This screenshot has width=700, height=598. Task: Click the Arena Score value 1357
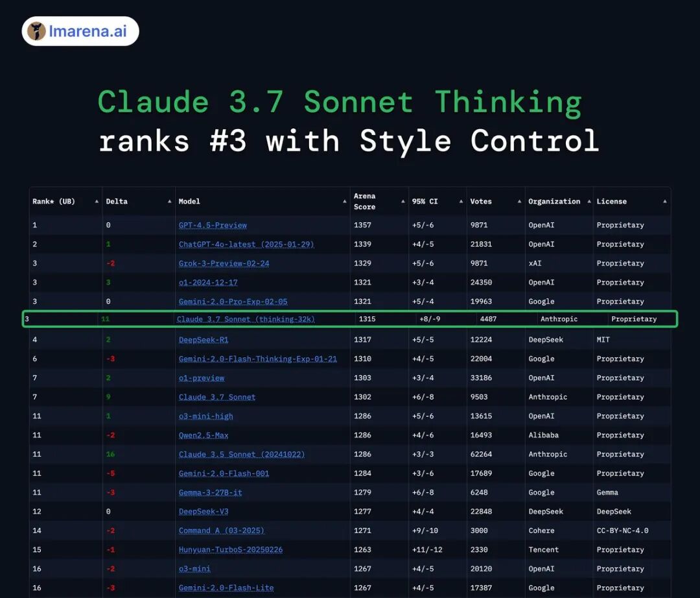coord(362,225)
